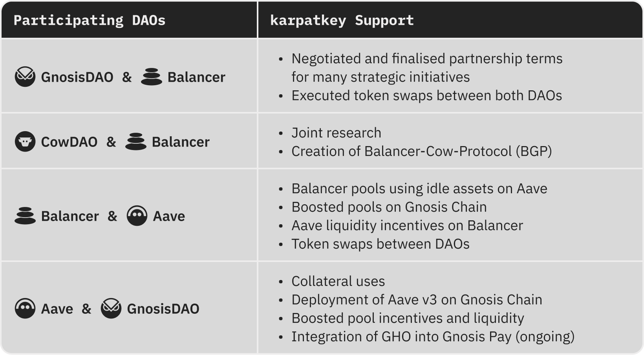Viewport: 644px width, 355px height.
Task: Click 'Deployment of Aave v3 on Gnosis Chain'
Action: coord(417,300)
